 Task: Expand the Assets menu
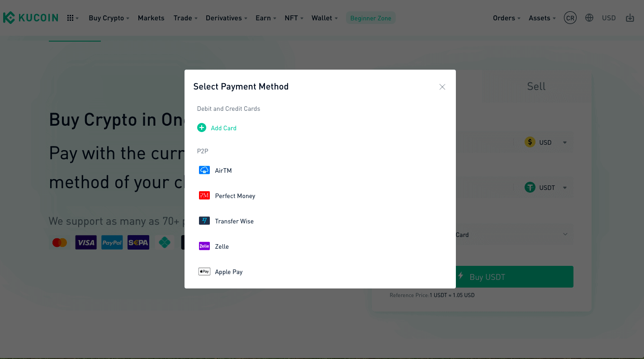[x=542, y=18]
